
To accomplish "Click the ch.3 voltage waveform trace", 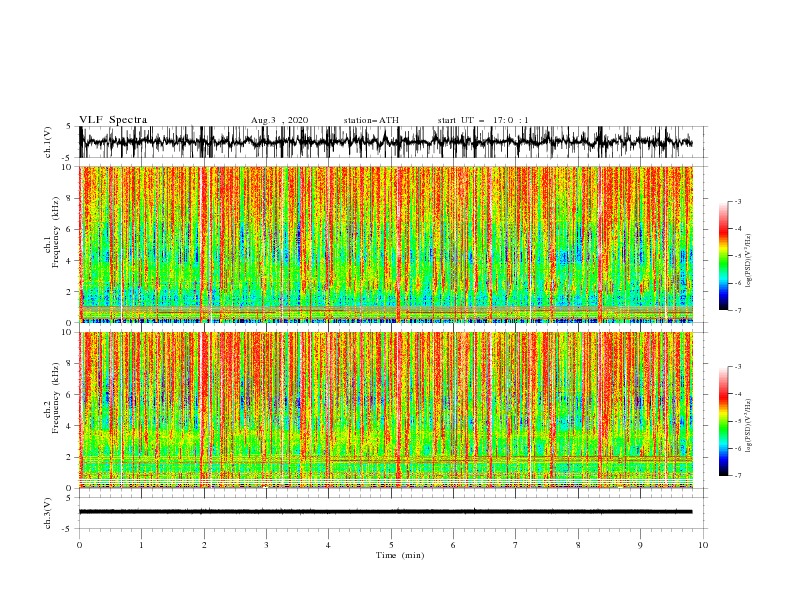I will (x=385, y=512).
